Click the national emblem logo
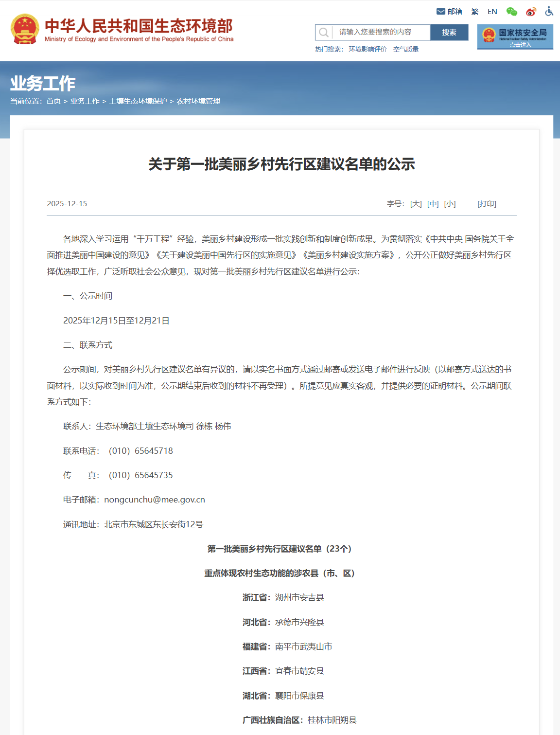560x735 pixels. point(25,29)
